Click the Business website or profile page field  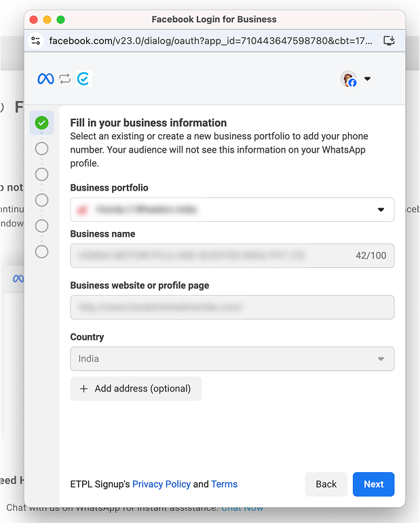[232, 307]
